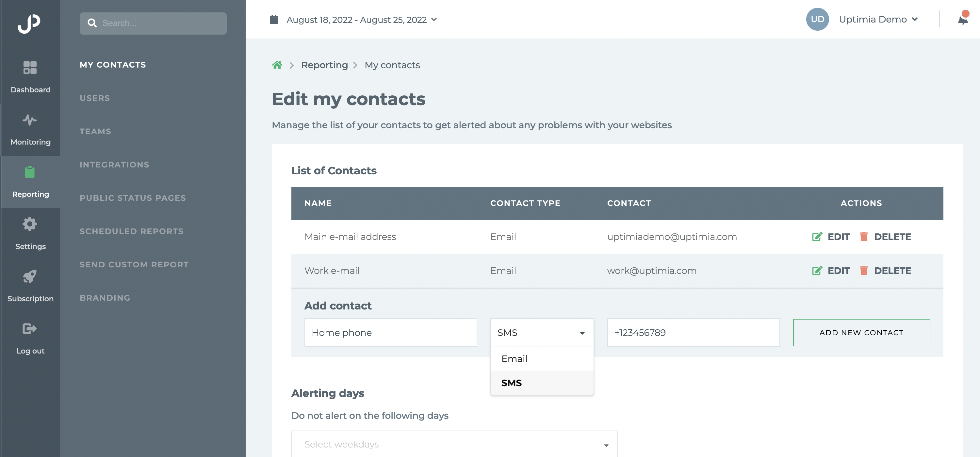Open the Public Status Pages menu item

[133, 198]
